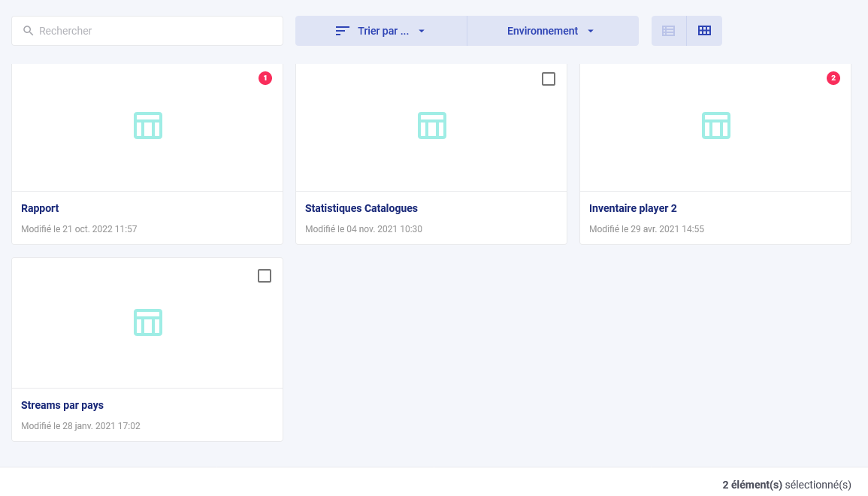
Task: Open the Trier par dropdown
Action: (x=384, y=31)
